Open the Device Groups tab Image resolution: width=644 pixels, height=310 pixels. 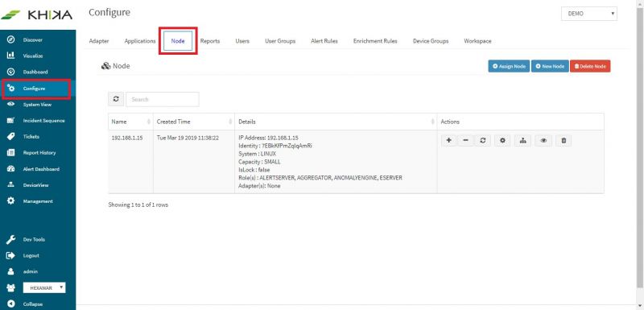click(x=431, y=41)
